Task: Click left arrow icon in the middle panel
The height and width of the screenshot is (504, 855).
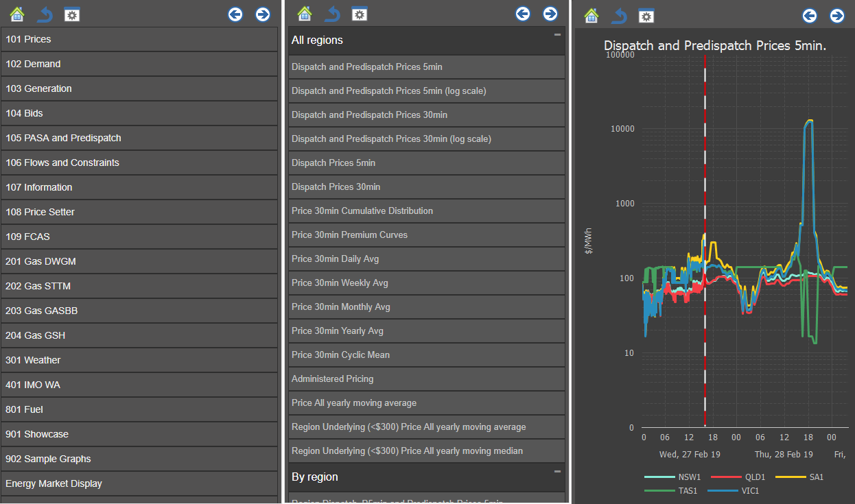Action: pos(523,14)
